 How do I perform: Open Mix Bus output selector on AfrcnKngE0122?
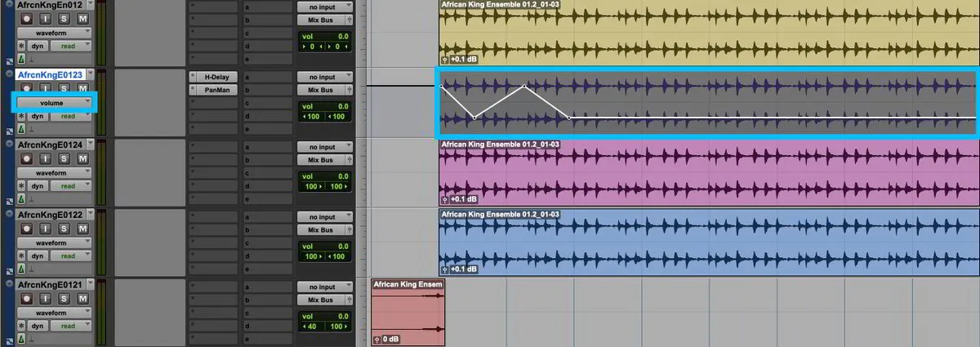(x=321, y=229)
